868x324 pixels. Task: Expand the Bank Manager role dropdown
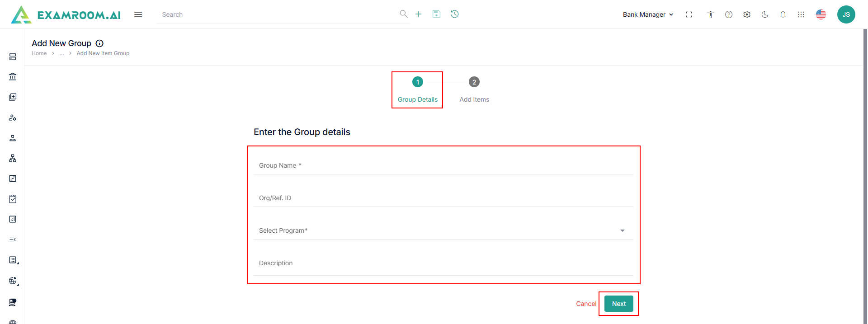pos(648,14)
